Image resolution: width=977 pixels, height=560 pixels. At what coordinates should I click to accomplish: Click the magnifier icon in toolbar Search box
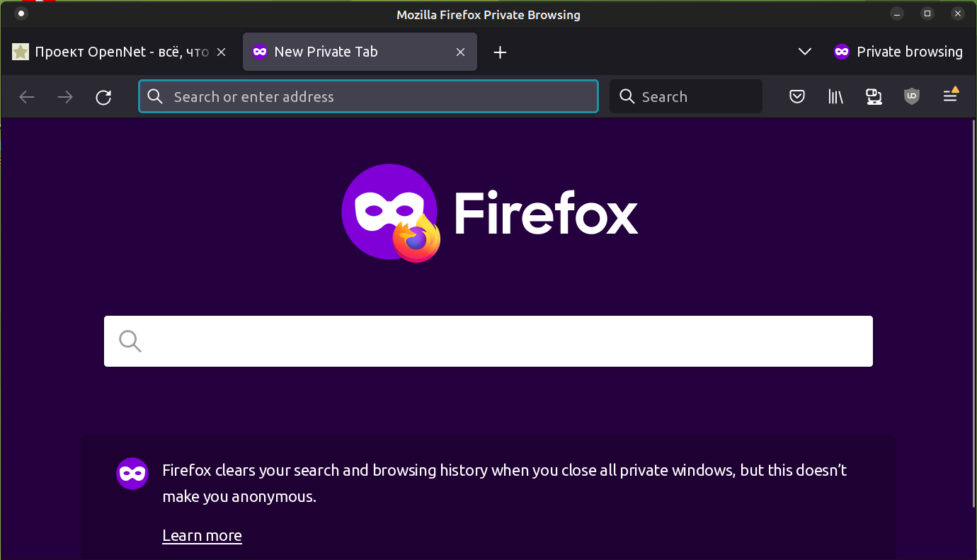click(627, 97)
